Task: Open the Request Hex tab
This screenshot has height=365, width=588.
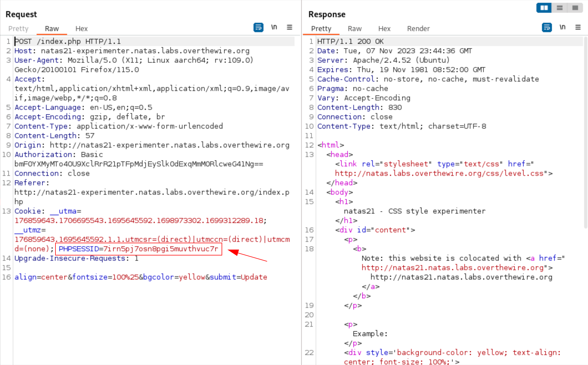Action: pyautogui.click(x=81, y=29)
